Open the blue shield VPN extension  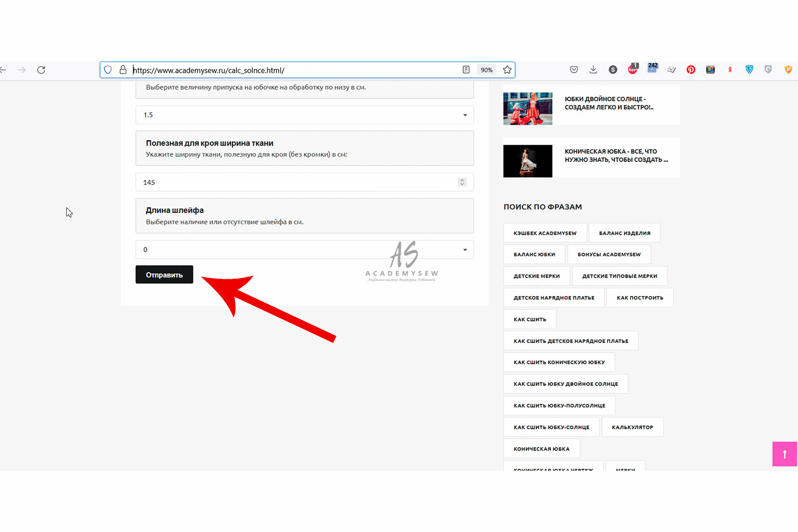(x=749, y=70)
